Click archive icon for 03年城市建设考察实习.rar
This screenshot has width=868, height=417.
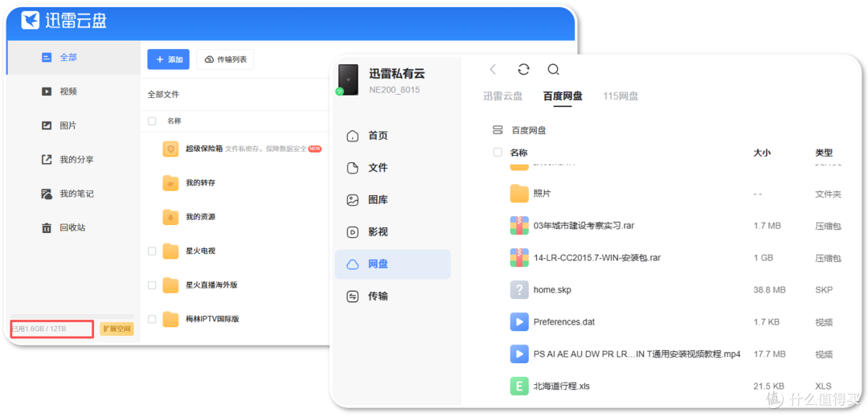click(x=519, y=226)
